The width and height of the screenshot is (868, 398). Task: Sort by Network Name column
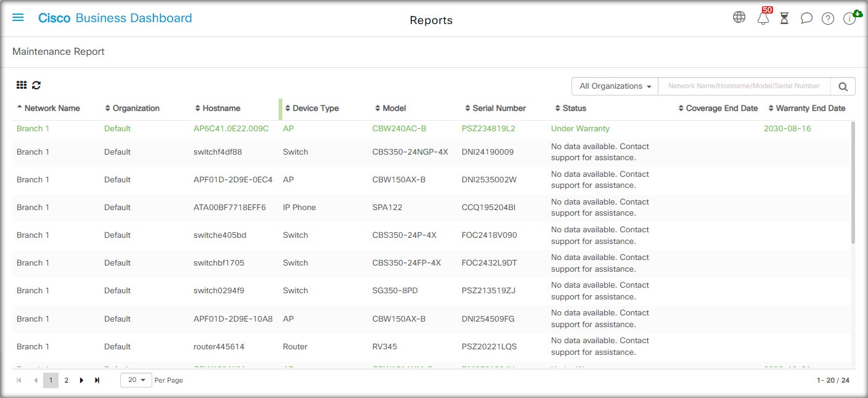click(x=48, y=108)
